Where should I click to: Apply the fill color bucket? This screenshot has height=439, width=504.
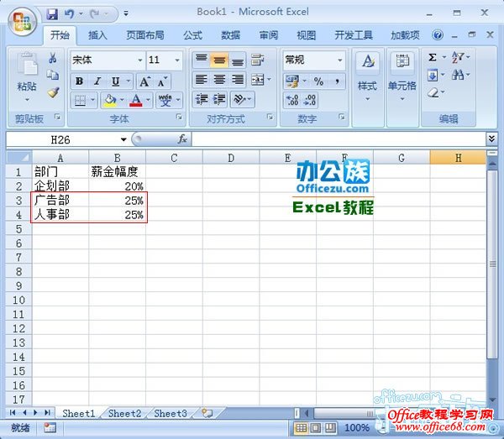click(x=109, y=101)
